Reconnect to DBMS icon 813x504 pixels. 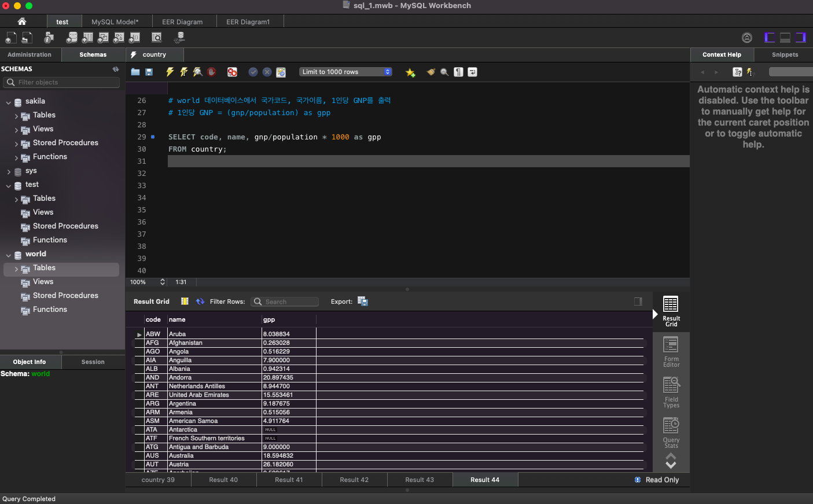point(179,38)
